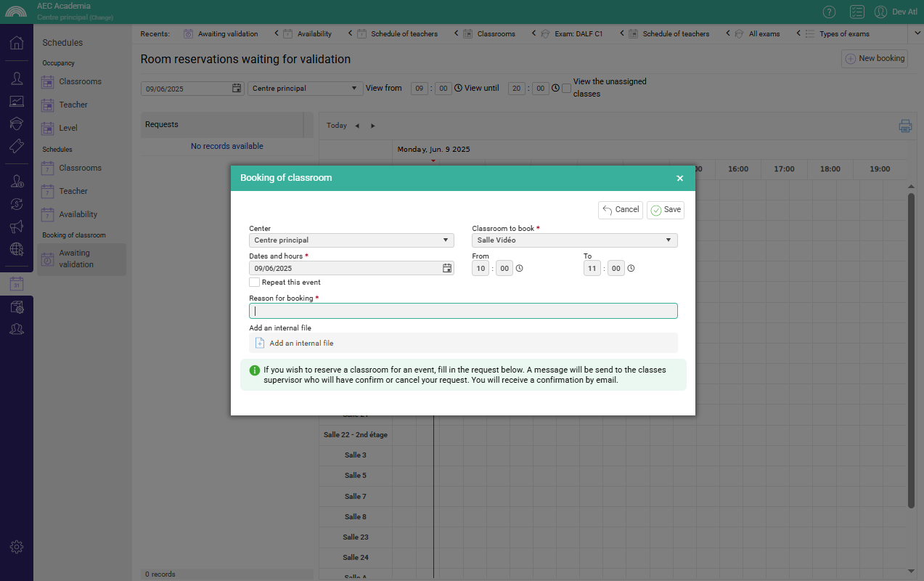Click the Add an internal file document icon
Viewport: 924px width, 581px height.
point(260,343)
